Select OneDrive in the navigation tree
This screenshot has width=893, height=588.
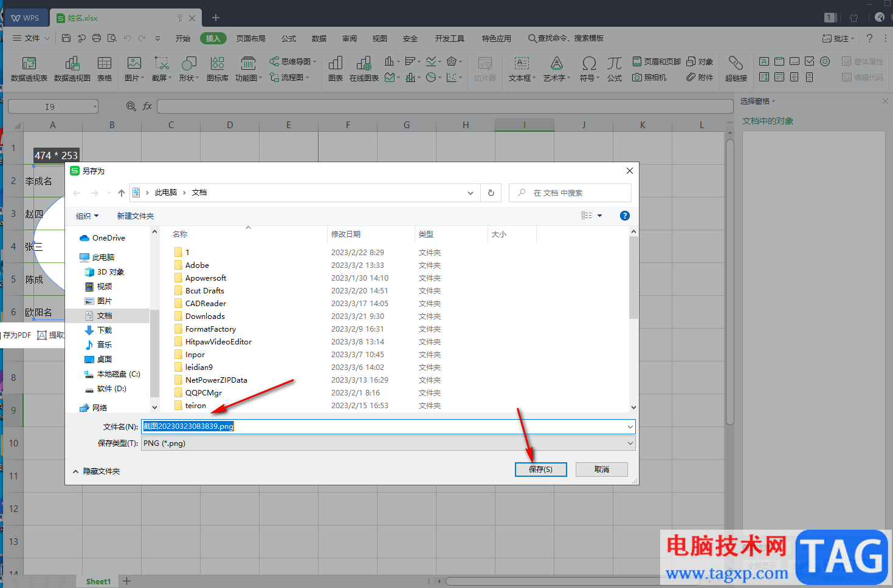point(108,238)
